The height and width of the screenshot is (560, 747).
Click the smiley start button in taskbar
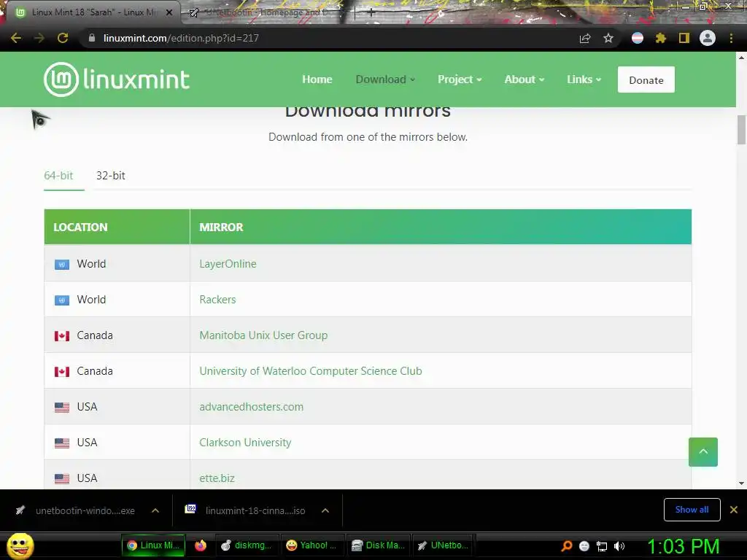pos(20,545)
